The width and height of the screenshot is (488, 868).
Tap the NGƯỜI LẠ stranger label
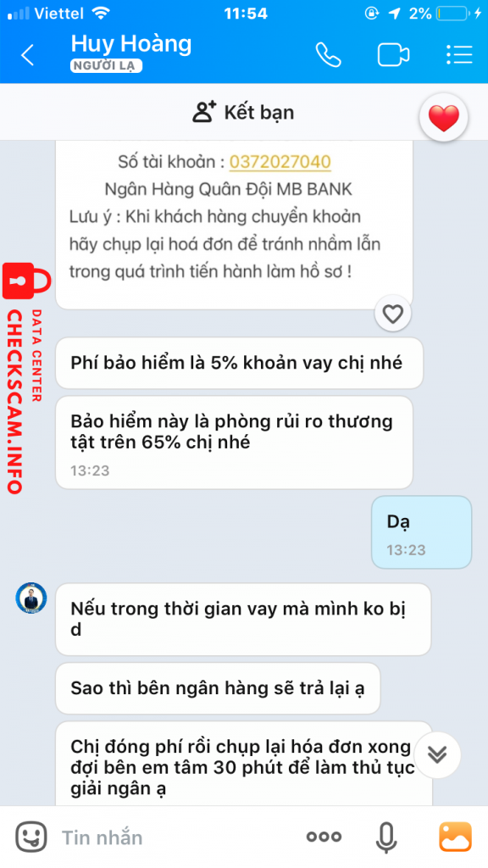(x=106, y=66)
